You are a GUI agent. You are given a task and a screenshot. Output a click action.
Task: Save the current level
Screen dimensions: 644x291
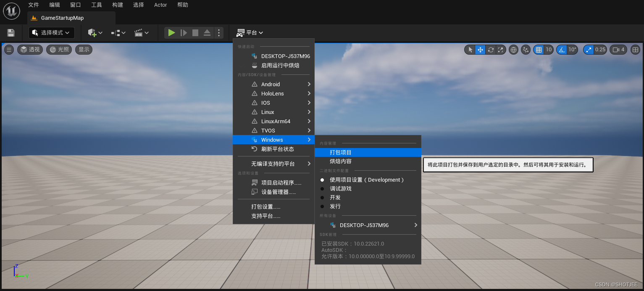(x=11, y=32)
